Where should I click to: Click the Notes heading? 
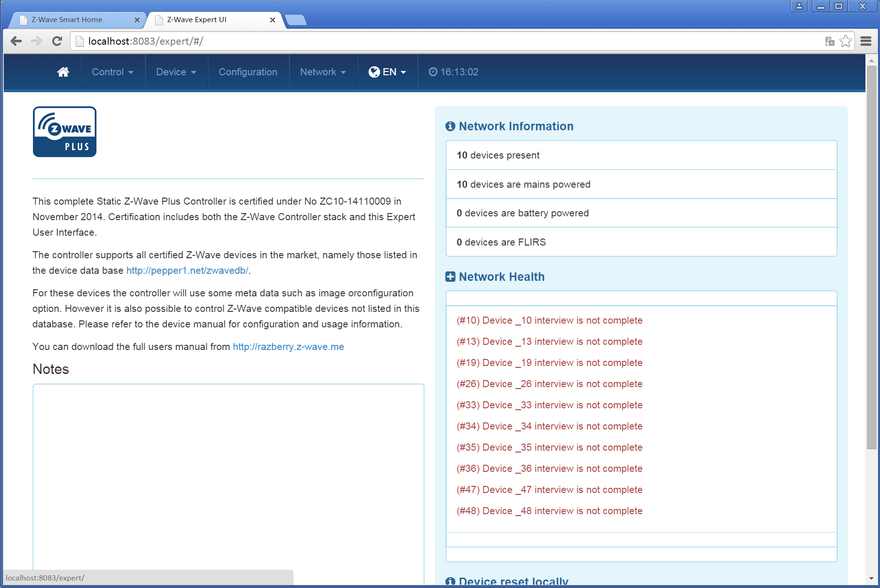coord(51,369)
